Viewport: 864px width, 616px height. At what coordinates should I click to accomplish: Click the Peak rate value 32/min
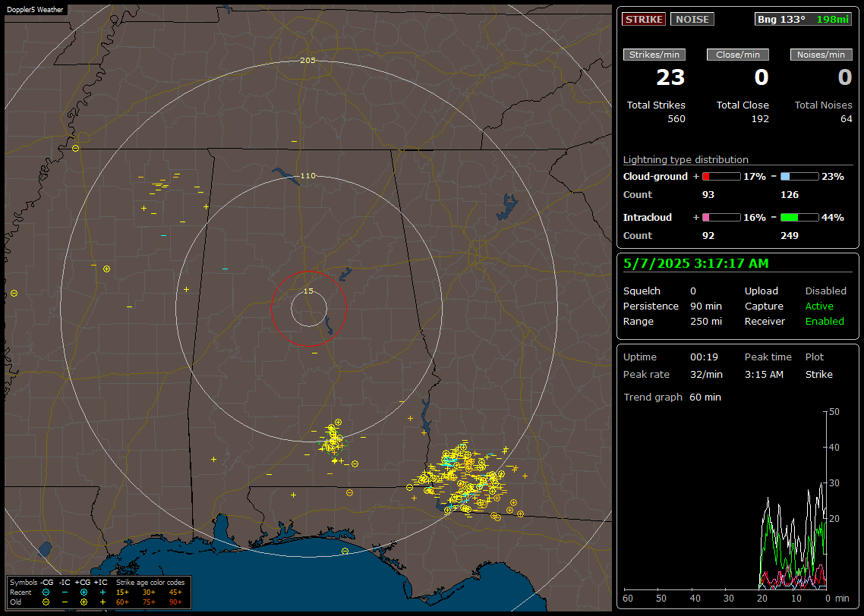click(706, 374)
